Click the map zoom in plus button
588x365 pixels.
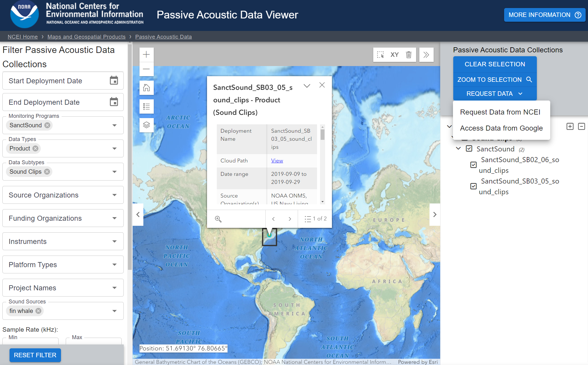146,55
